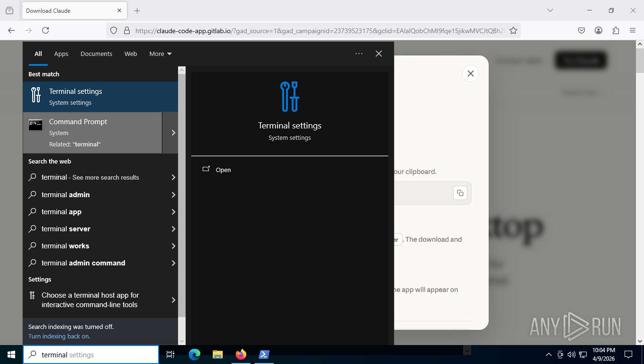The height and width of the screenshot is (364, 644).
Task: Expand 'terminal works' web suggestion arrow
Action: click(x=173, y=246)
